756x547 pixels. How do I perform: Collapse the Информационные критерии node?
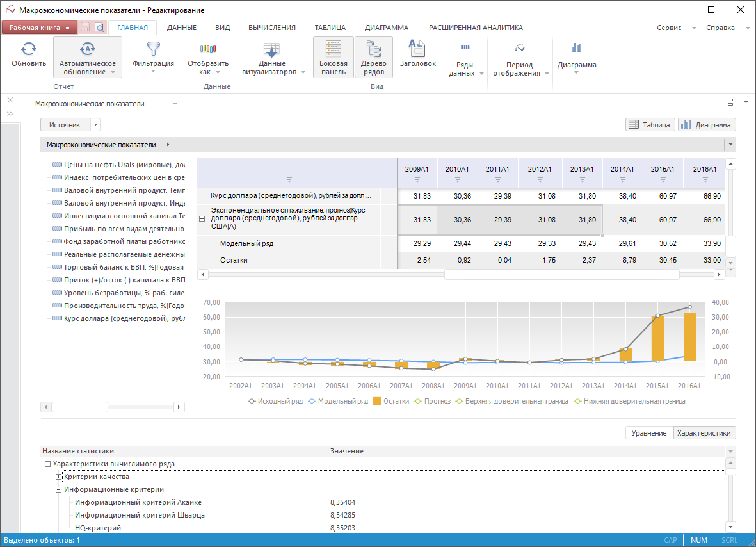tap(59, 489)
